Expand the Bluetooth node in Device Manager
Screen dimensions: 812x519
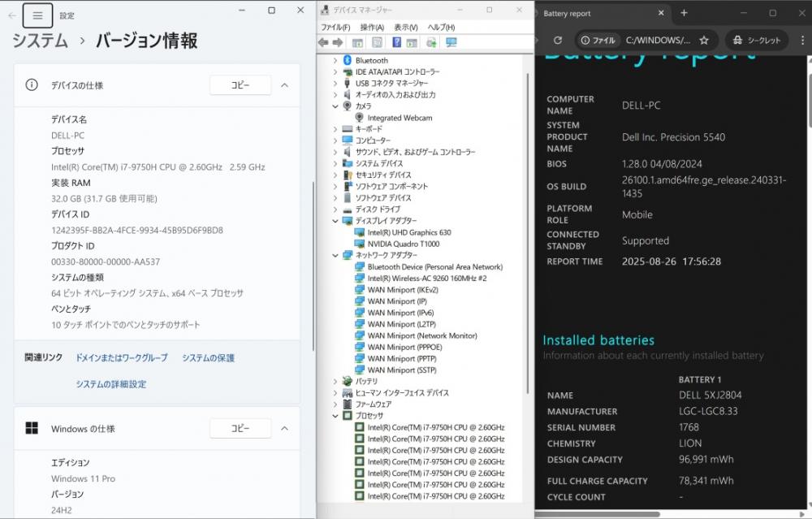point(335,60)
